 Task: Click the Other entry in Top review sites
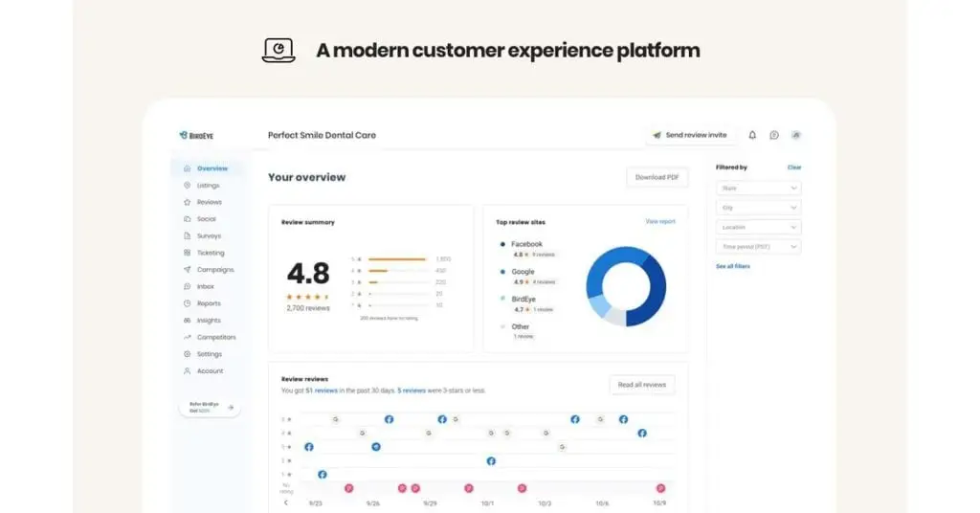coord(518,331)
